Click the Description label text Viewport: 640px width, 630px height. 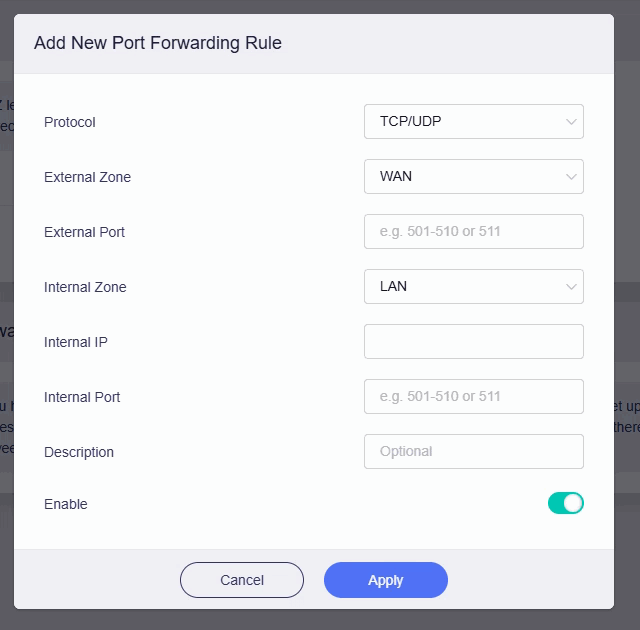click(79, 452)
